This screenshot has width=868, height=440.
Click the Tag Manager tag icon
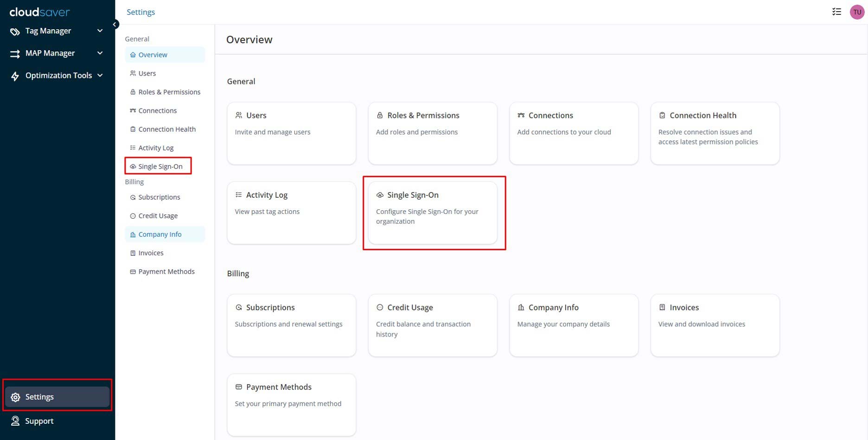15,31
